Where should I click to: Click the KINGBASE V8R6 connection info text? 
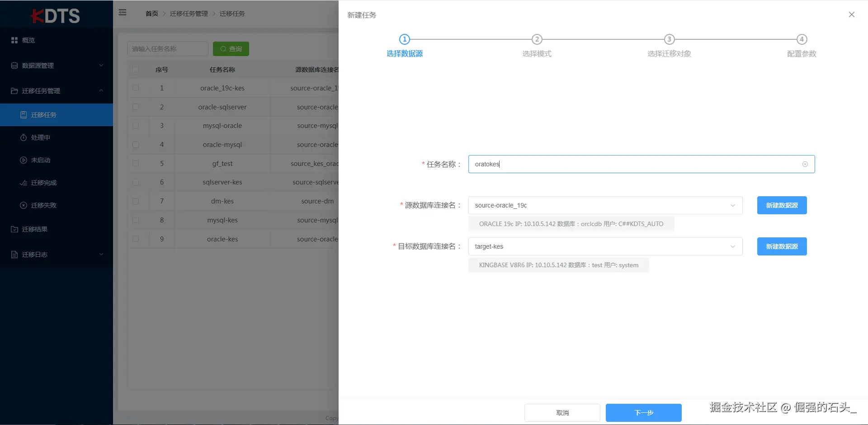tap(559, 265)
